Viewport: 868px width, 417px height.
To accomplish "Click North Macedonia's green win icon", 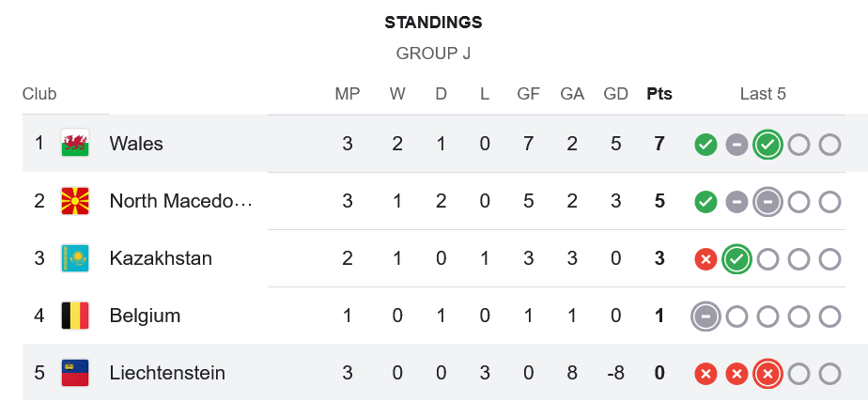I will pyautogui.click(x=705, y=202).
